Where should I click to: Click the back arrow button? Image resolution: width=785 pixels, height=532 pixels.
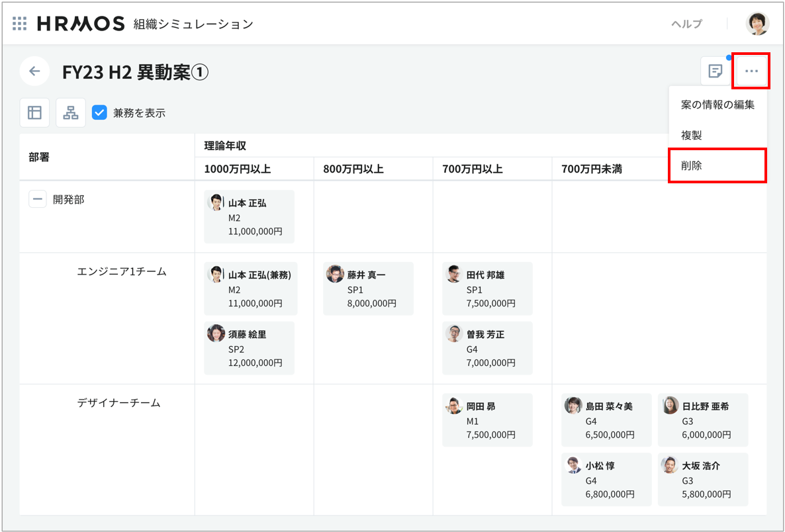coord(34,71)
